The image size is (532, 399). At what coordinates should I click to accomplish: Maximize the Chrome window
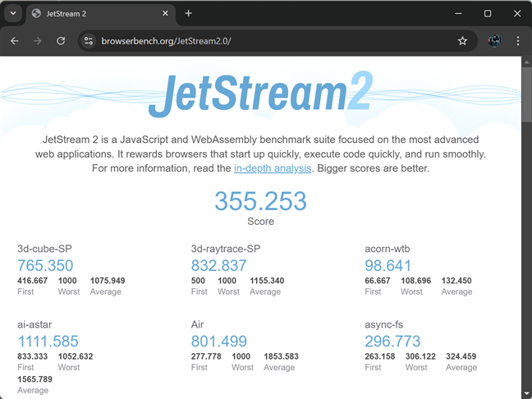[x=488, y=14]
